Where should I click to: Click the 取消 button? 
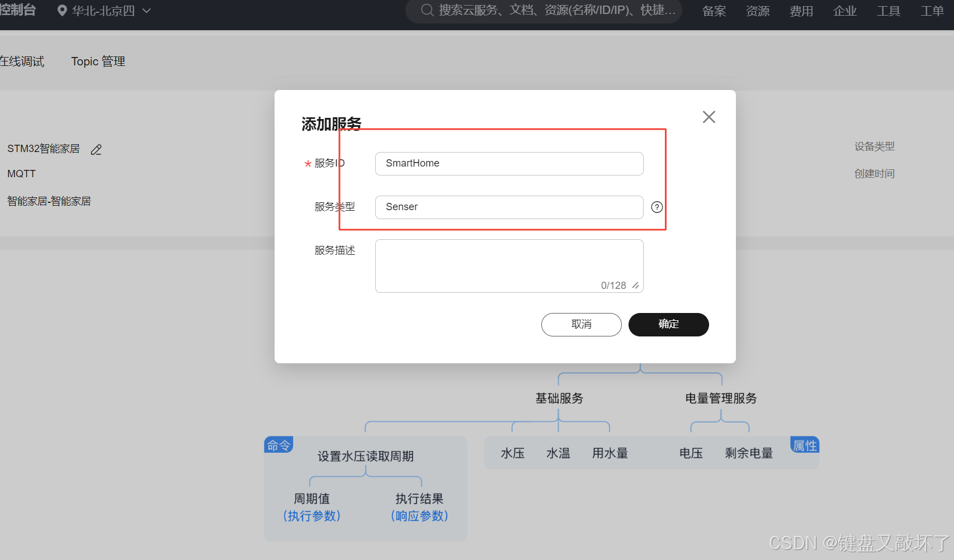(x=581, y=324)
